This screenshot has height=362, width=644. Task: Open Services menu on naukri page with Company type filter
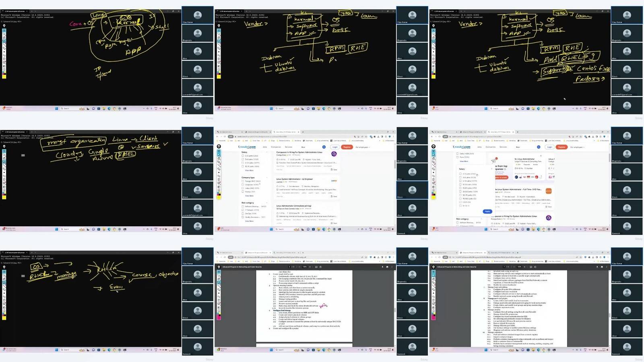289,147
